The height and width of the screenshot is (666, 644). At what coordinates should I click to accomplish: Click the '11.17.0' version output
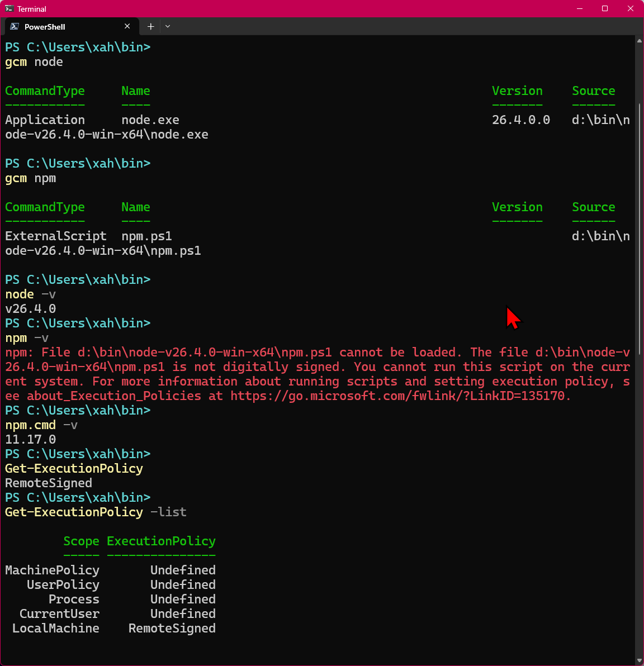[31, 440]
